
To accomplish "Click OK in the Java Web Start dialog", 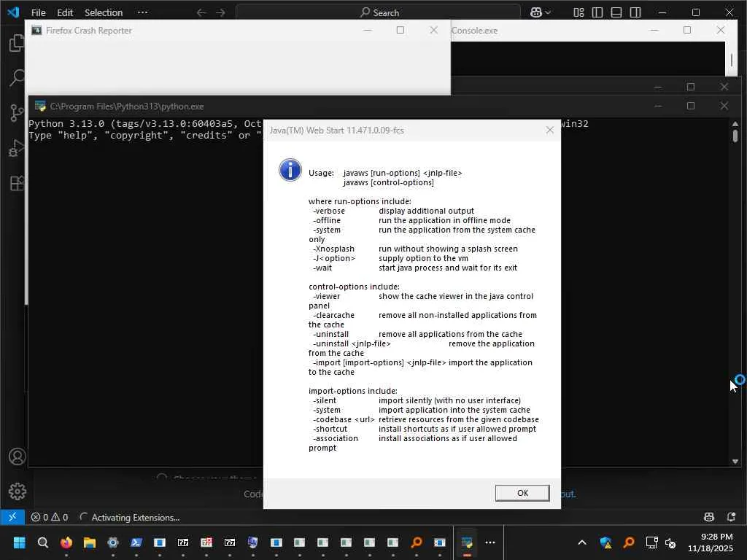I will tap(522, 493).
